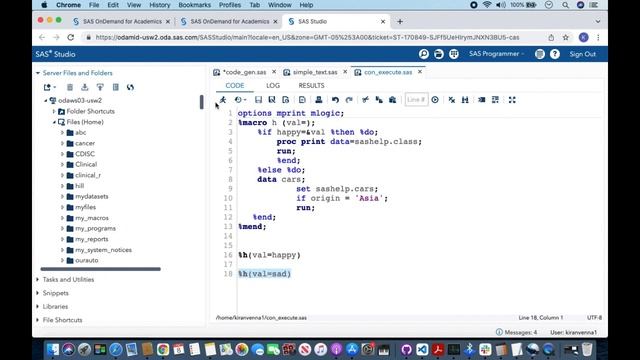Viewport: 640px width, 360px height.
Task: Open the Chrome History menu
Action: pos(160,5)
